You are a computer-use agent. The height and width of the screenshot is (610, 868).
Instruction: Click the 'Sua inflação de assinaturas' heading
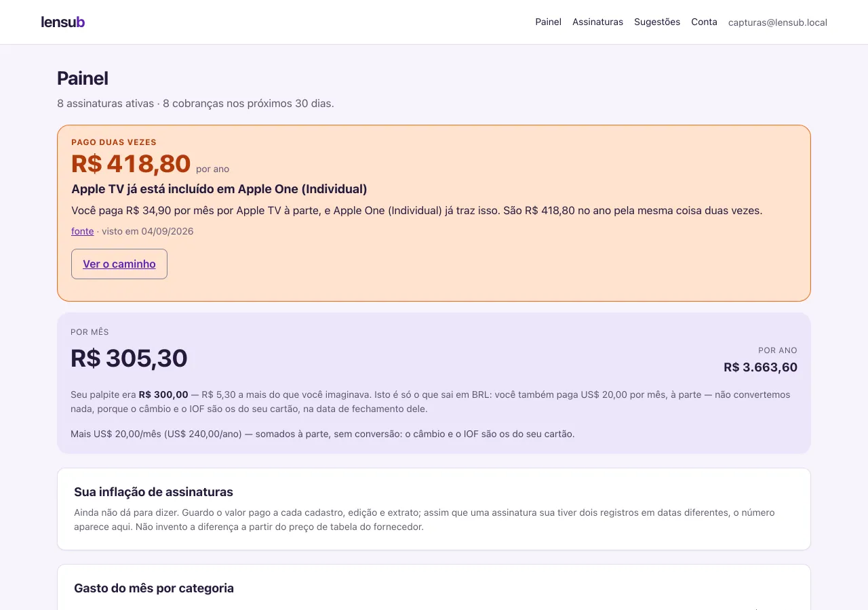[153, 492]
